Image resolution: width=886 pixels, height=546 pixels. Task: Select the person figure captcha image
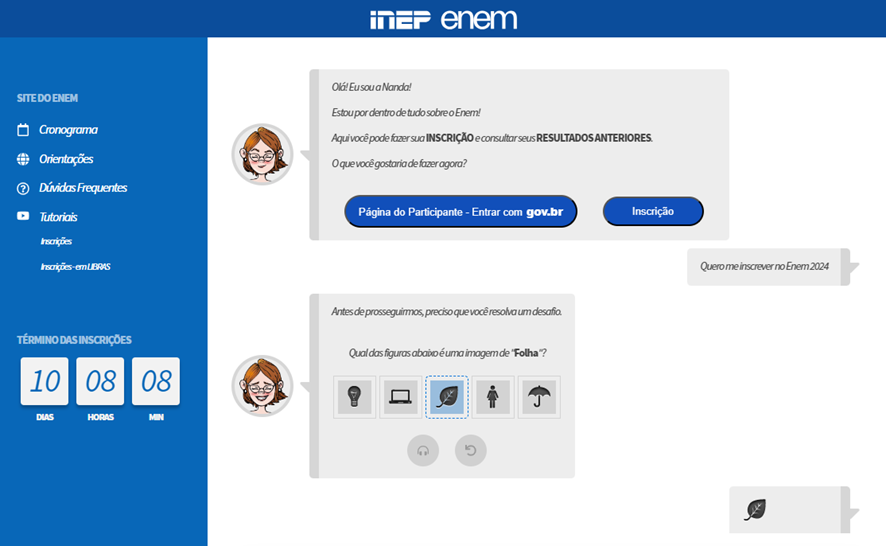[x=493, y=397]
